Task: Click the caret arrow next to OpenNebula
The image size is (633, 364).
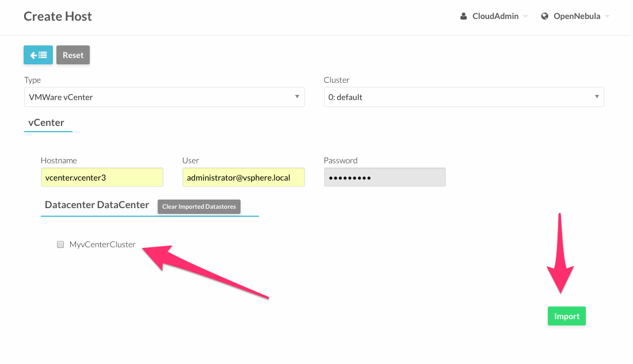Action: 607,17
